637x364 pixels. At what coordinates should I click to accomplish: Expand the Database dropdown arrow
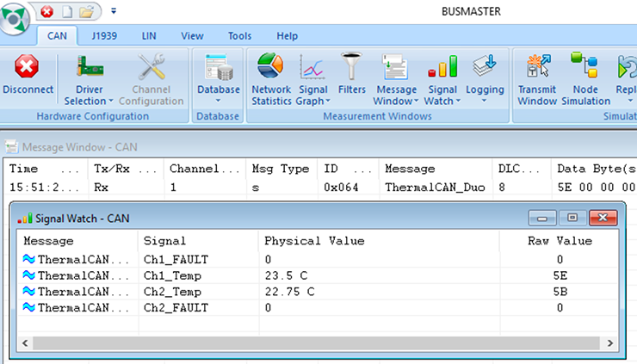point(218,101)
